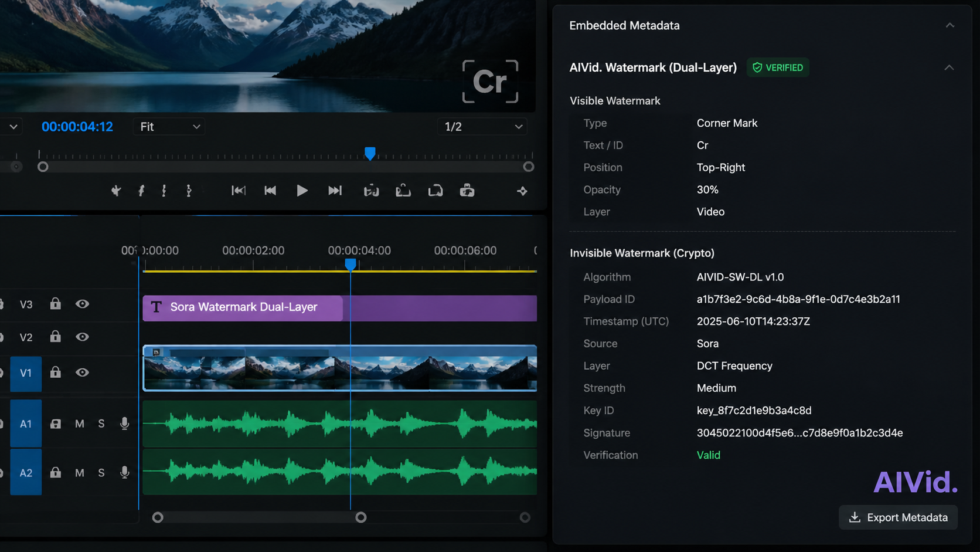Toggle lock on V2 track
This screenshot has height=552, width=980.
[x=55, y=337]
